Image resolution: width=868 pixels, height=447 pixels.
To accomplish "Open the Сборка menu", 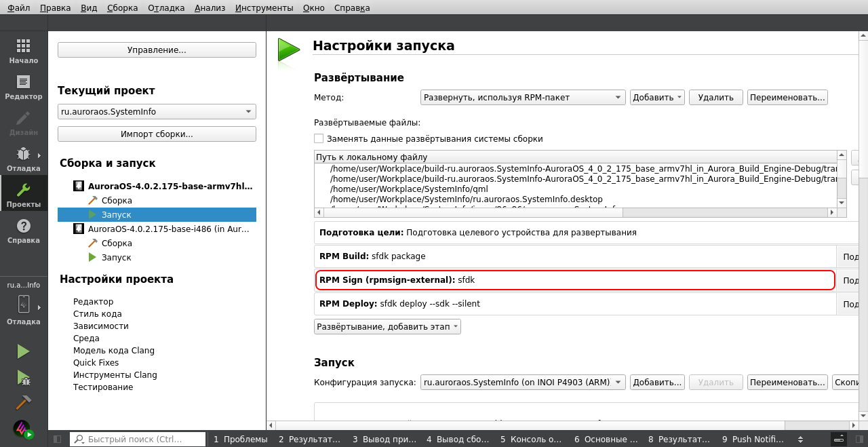I will pos(122,8).
